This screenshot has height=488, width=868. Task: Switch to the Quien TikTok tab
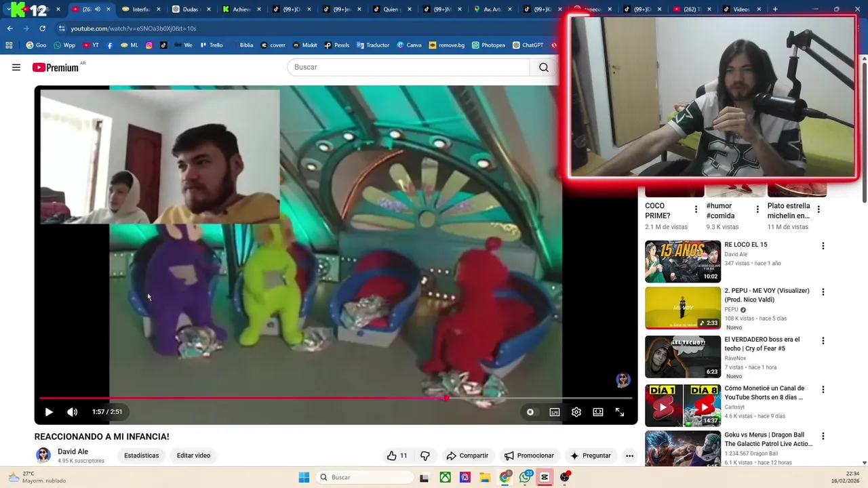tap(392, 9)
